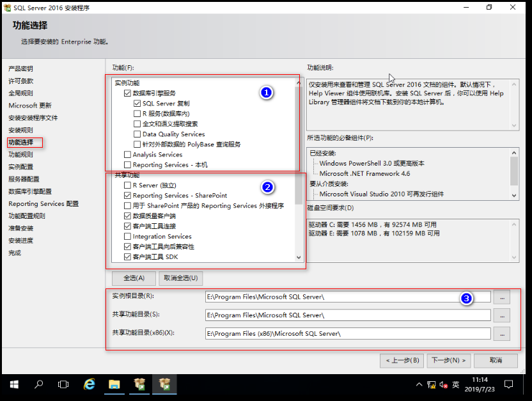The image size is (532, 401).
Task: Open File Explorer from taskbar
Action: pyautogui.click(x=114, y=384)
